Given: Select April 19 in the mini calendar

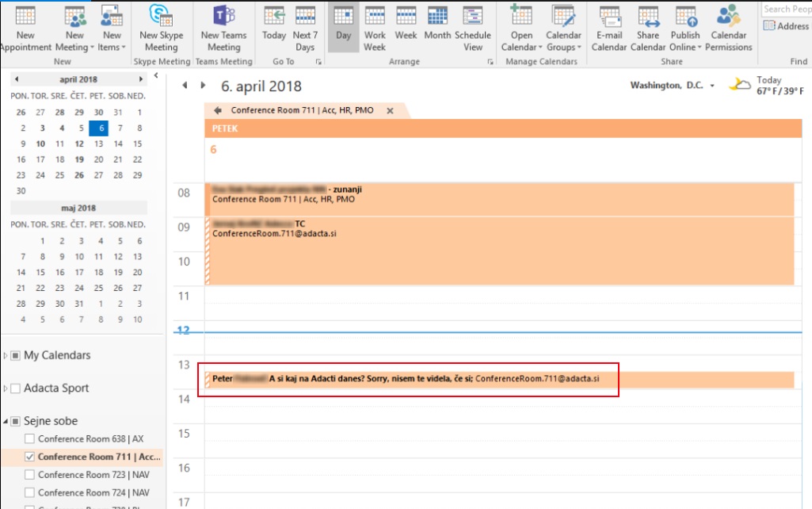Looking at the screenshot, I should pyautogui.click(x=79, y=159).
